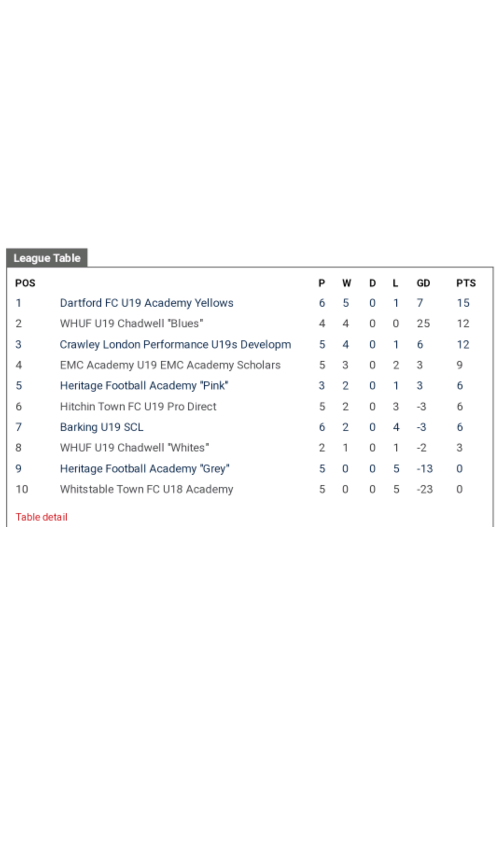Image resolution: width=504 pixels, height=860 pixels.
Task: Click the GD column header
Action: point(423,283)
